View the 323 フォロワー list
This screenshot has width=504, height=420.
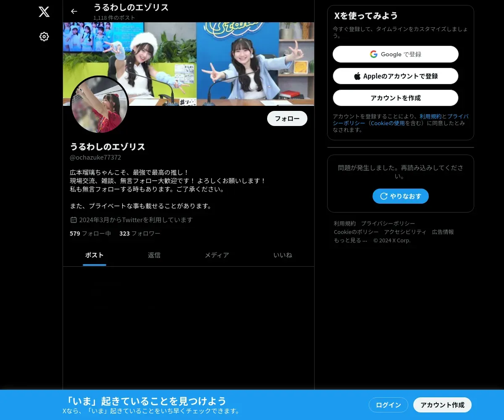140,234
